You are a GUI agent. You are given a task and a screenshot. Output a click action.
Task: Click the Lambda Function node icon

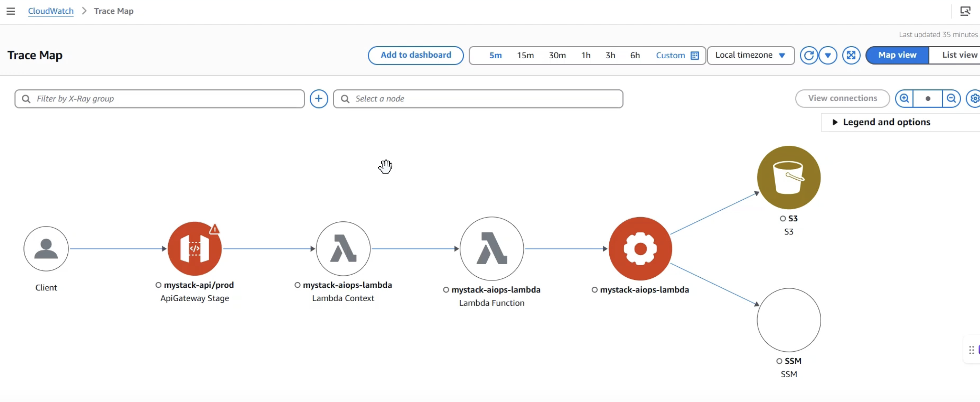(x=491, y=248)
